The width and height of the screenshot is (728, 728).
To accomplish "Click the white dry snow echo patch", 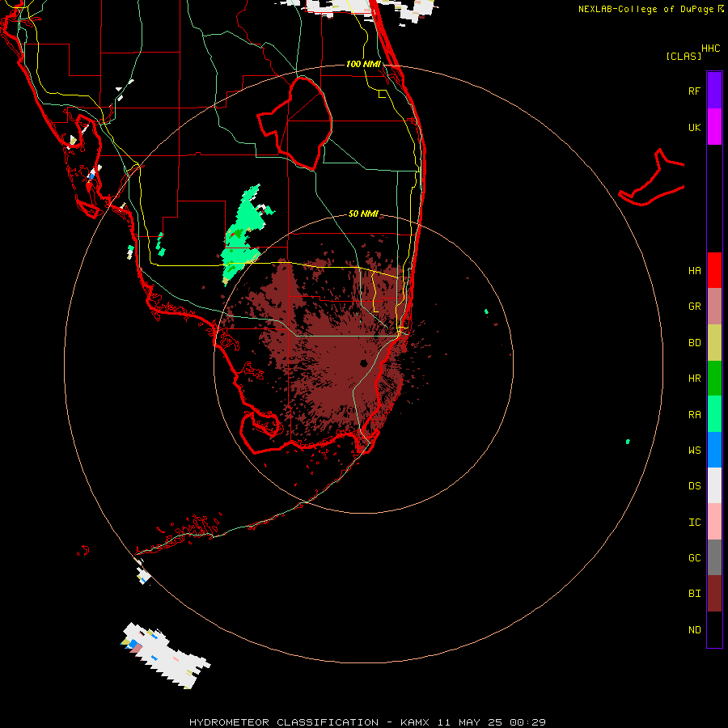I will (x=167, y=655).
